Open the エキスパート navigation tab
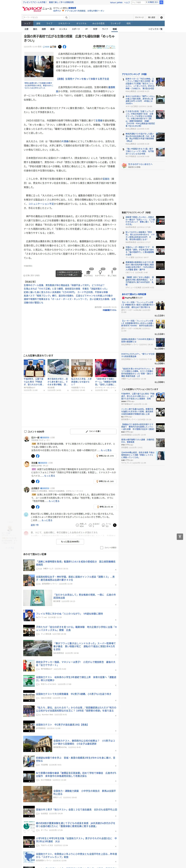186x868 pixels. (x=64, y=24)
